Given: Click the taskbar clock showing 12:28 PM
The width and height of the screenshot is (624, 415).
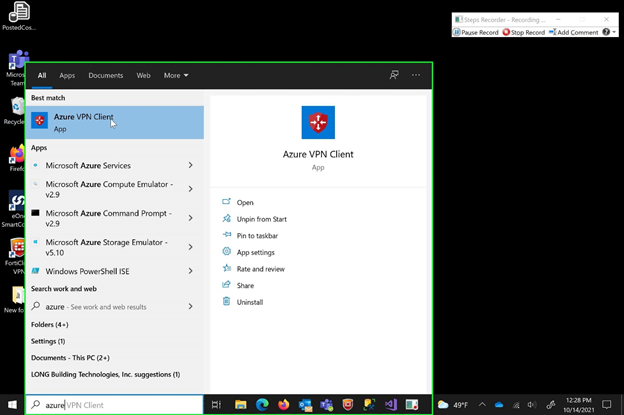Looking at the screenshot, I should pos(579,405).
